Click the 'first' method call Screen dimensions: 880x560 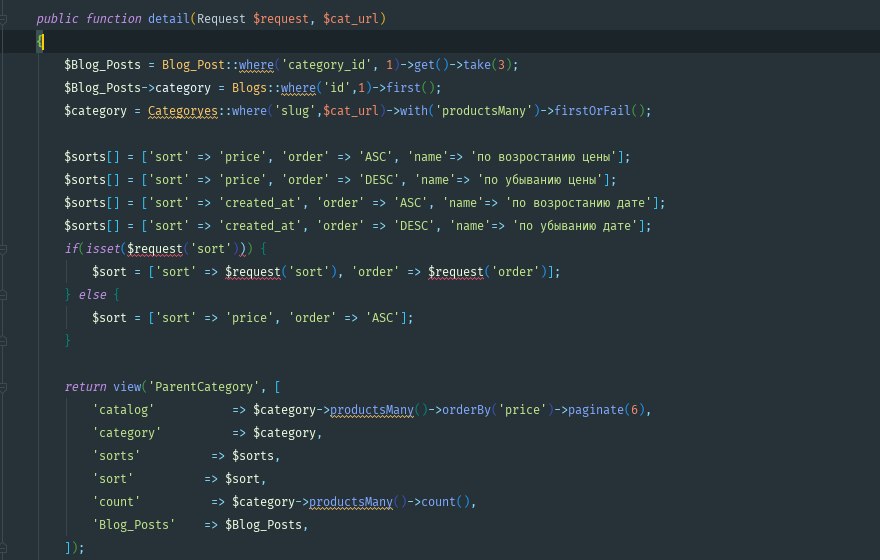pos(404,88)
